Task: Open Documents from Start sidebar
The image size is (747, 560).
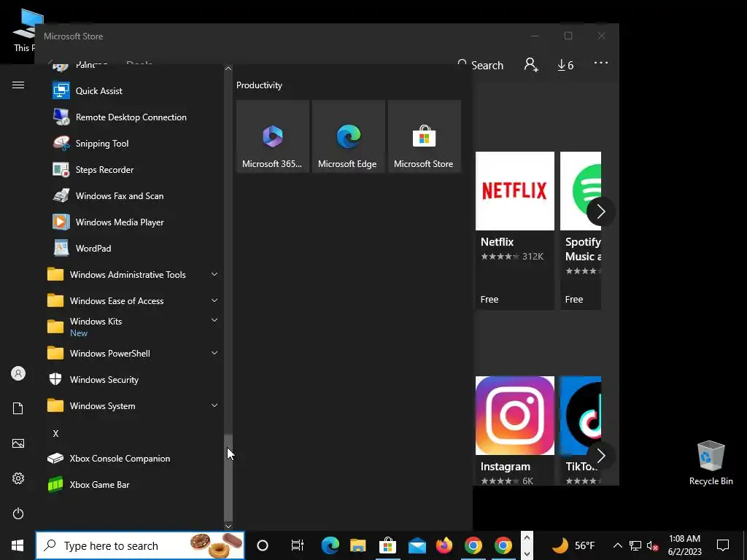Action: 18,408
